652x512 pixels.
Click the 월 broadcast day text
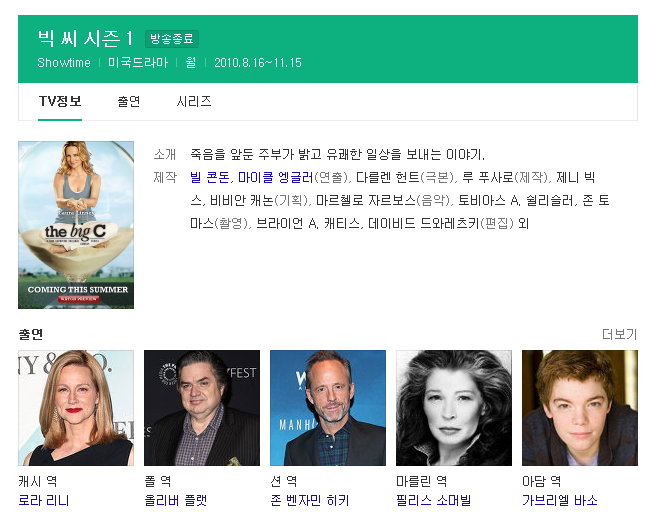coord(191,63)
